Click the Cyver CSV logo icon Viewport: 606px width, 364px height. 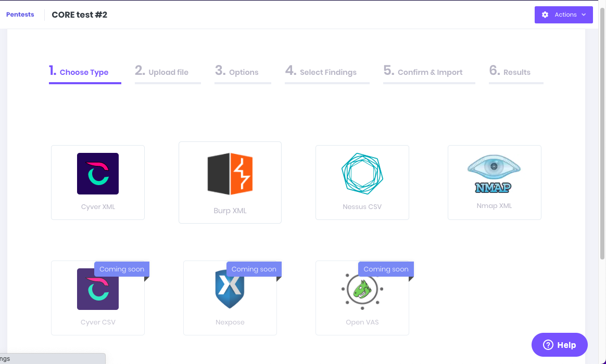[x=98, y=289]
